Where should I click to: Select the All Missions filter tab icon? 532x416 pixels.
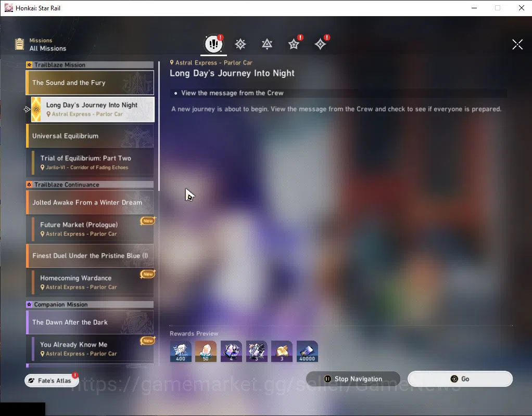tap(213, 44)
